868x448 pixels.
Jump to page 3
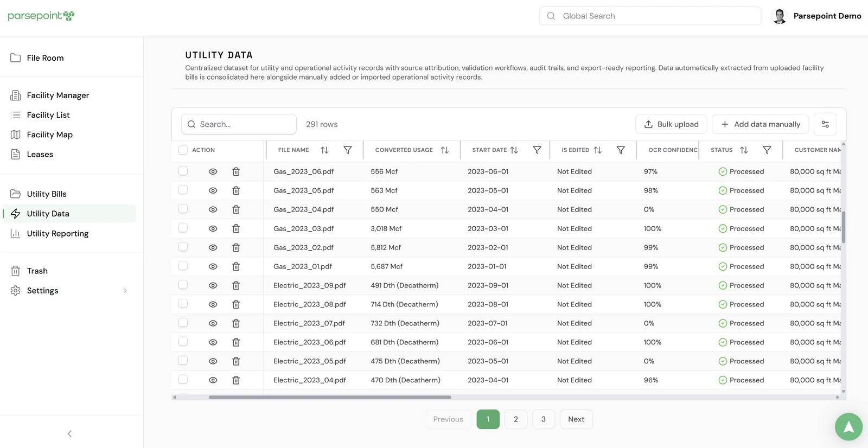[x=544, y=419]
